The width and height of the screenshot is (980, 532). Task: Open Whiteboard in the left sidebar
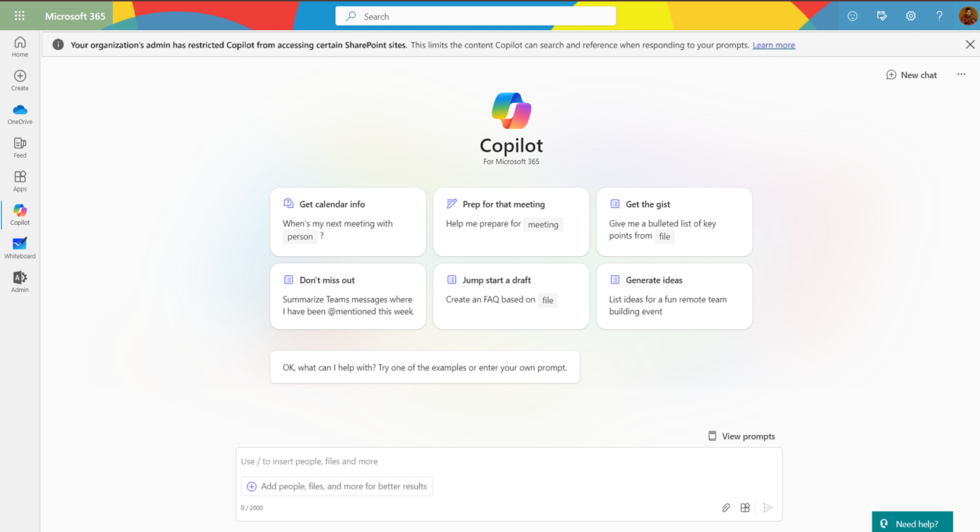20,248
